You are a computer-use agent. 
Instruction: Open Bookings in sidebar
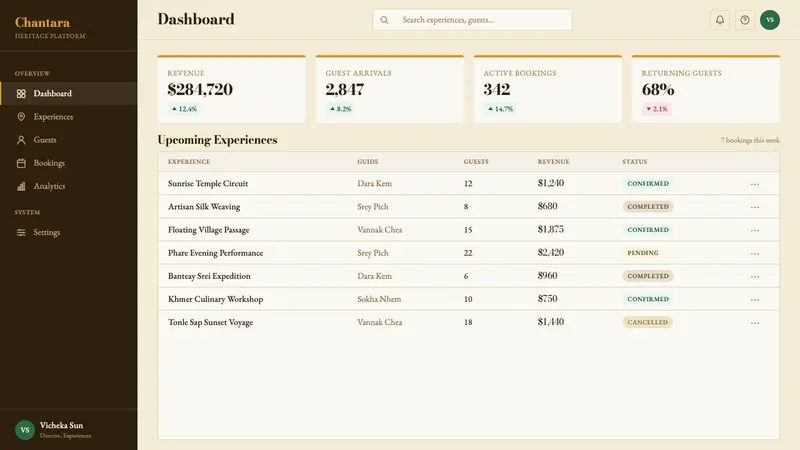point(68,163)
